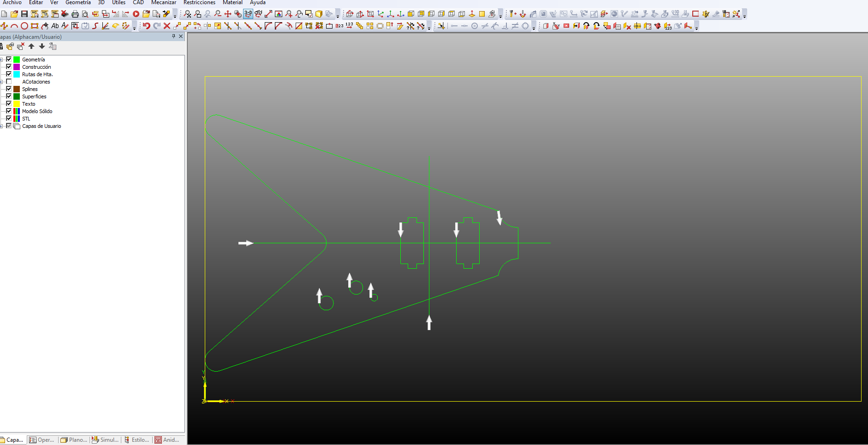Open work-plane toolbar overflow dropdown arrow
This screenshot has height=445, width=868.
coord(500,15)
